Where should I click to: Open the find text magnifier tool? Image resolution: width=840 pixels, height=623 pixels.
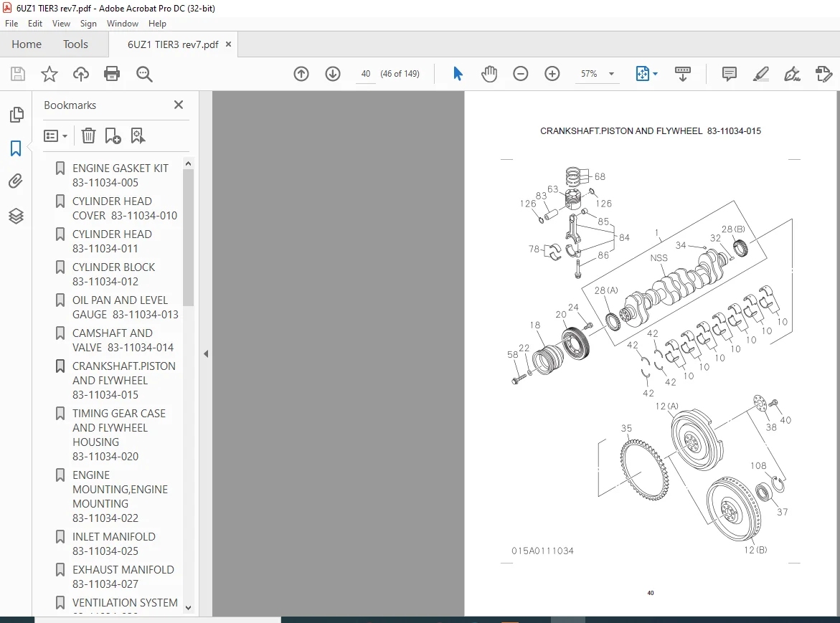point(144,74)
